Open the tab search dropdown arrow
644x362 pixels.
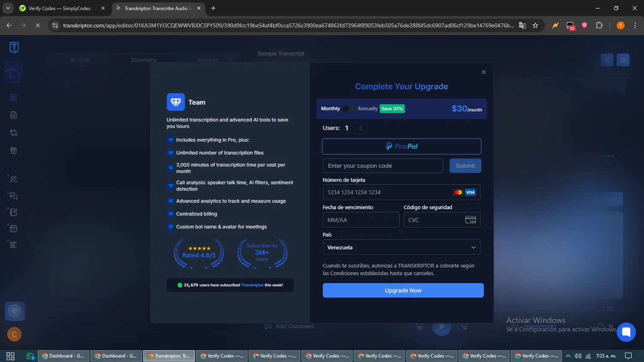click(8, 8)
